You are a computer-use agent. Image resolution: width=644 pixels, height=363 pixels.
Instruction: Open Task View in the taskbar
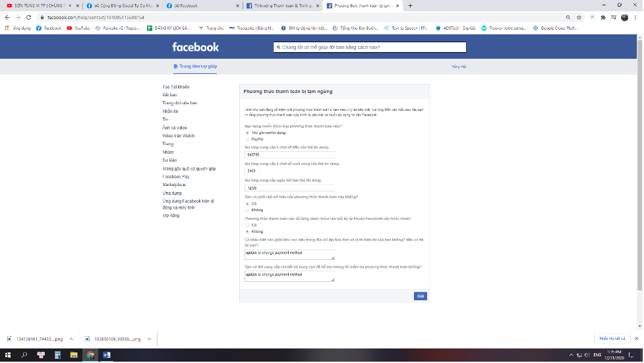41,355
